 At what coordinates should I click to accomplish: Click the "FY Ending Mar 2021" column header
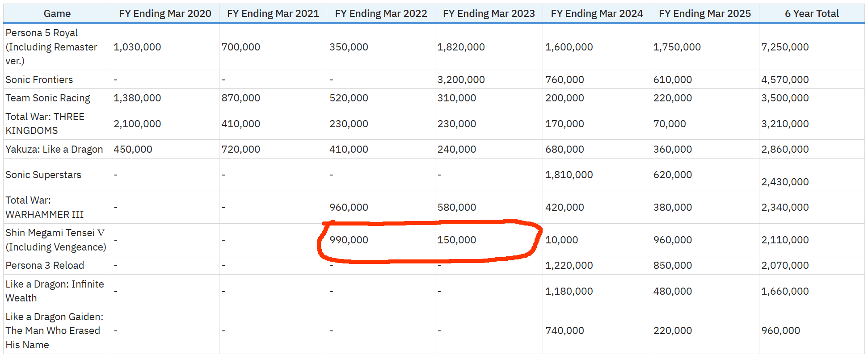(x=273, y=13)
